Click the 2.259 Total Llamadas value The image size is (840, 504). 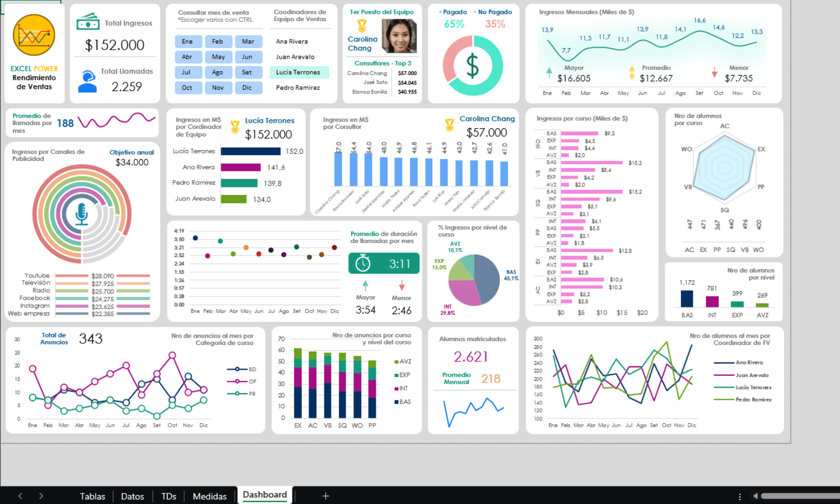tap(127, 87)
